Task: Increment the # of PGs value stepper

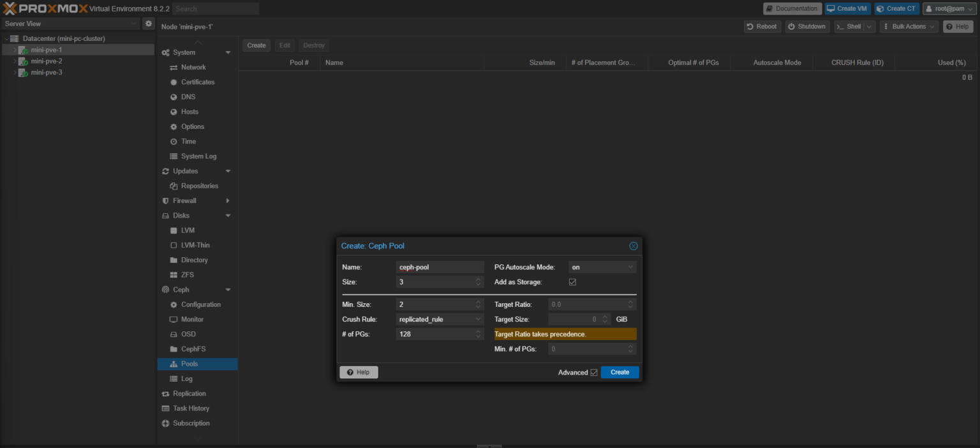Action: point(478,331)
